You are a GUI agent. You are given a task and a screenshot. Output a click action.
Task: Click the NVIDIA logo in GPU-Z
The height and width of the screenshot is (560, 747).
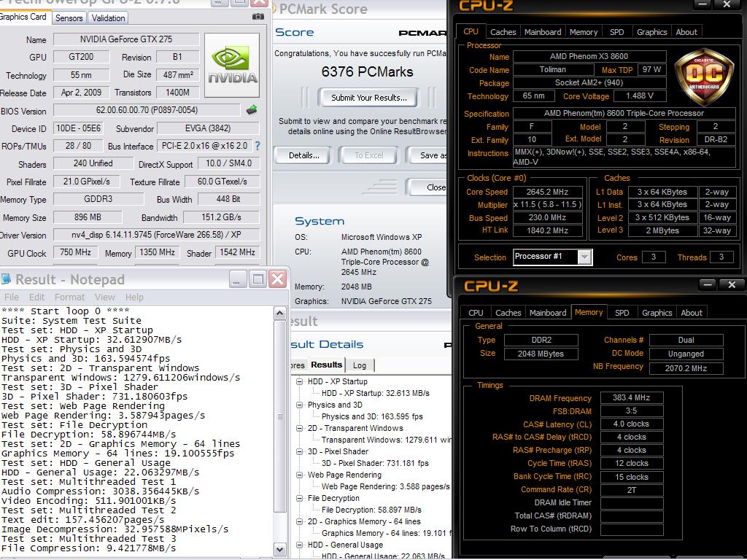(232, 65)
